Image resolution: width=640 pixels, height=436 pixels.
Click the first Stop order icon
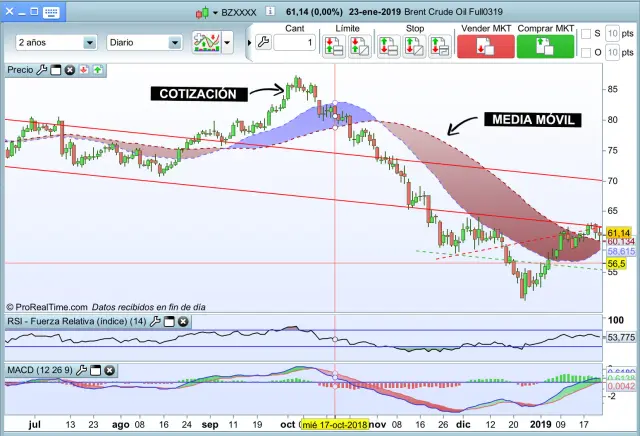(388, 46)
